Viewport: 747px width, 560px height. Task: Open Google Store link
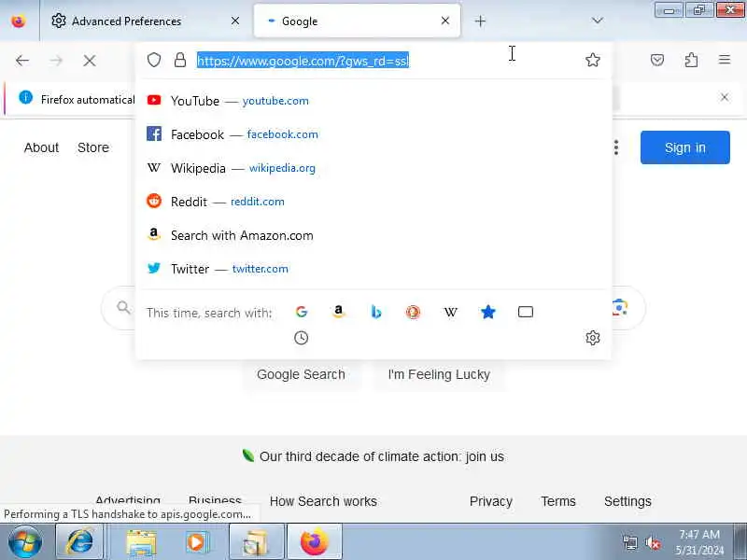93,147
